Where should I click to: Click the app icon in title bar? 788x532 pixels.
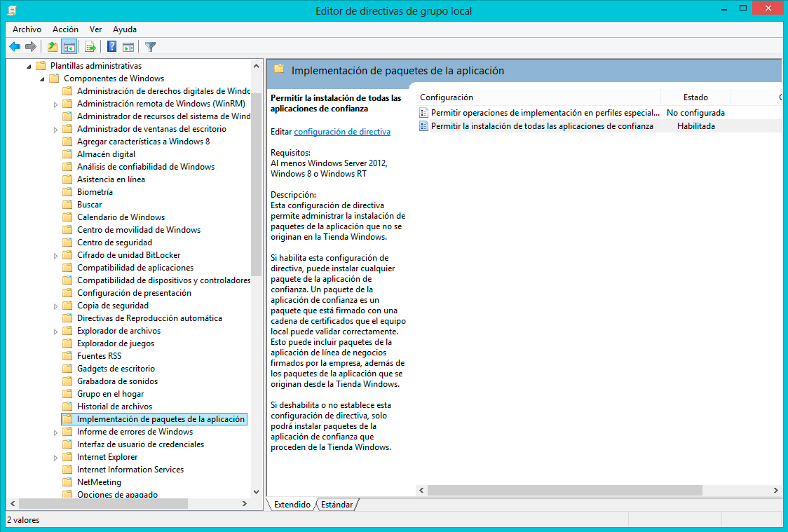pyautogui.click(x=12, y=10)
